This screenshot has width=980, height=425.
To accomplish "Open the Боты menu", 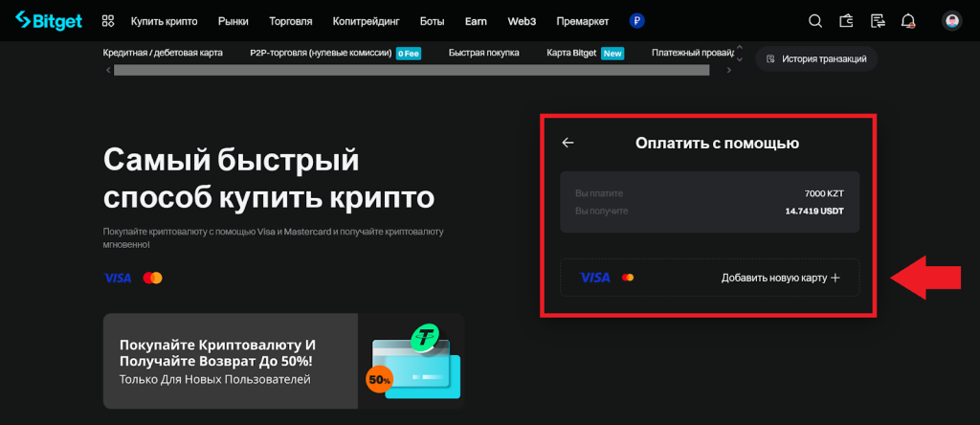I will tap(433, 21).
